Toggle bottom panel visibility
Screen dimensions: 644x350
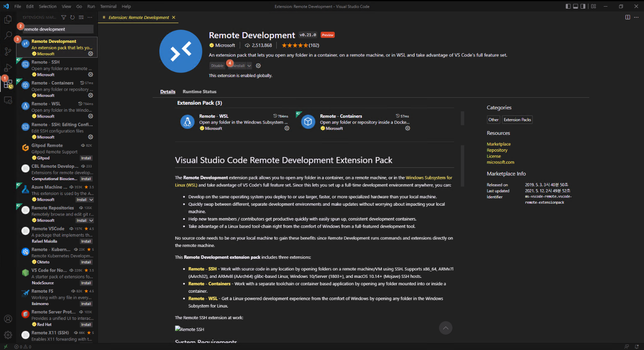pos(576,6)
